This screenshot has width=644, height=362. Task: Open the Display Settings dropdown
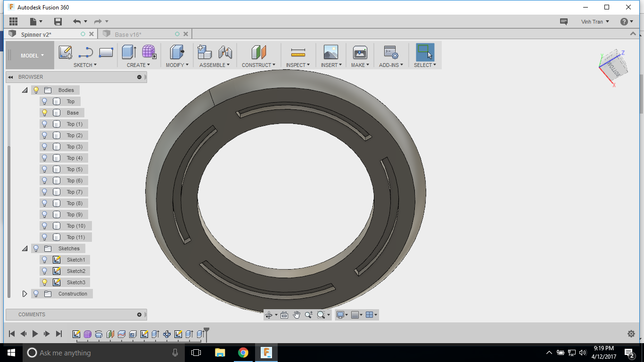coord(342,315)
